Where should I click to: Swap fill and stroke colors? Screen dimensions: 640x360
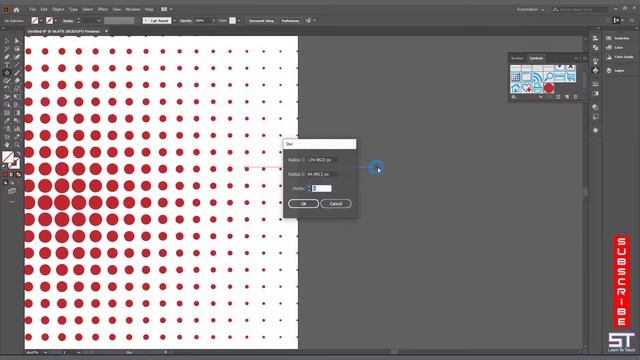(18, 153)
